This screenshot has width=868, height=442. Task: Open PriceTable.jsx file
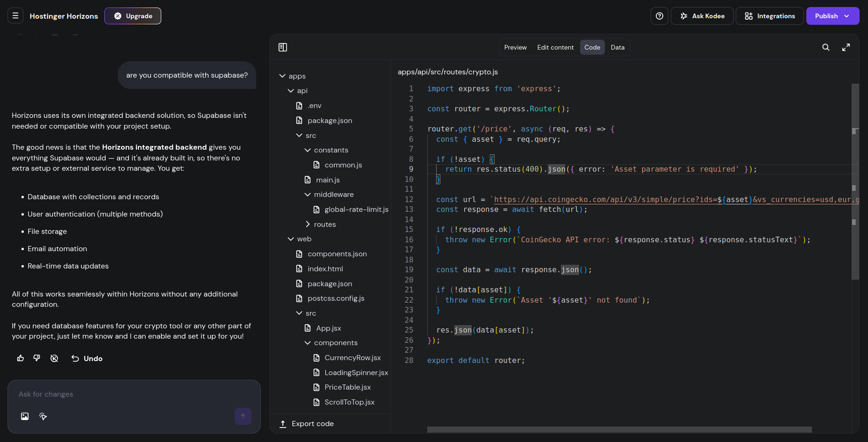[342, 387]
